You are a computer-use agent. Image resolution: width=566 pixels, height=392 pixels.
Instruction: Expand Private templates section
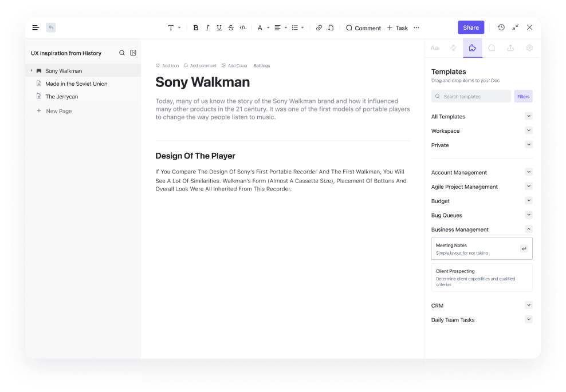coord(529,145)
